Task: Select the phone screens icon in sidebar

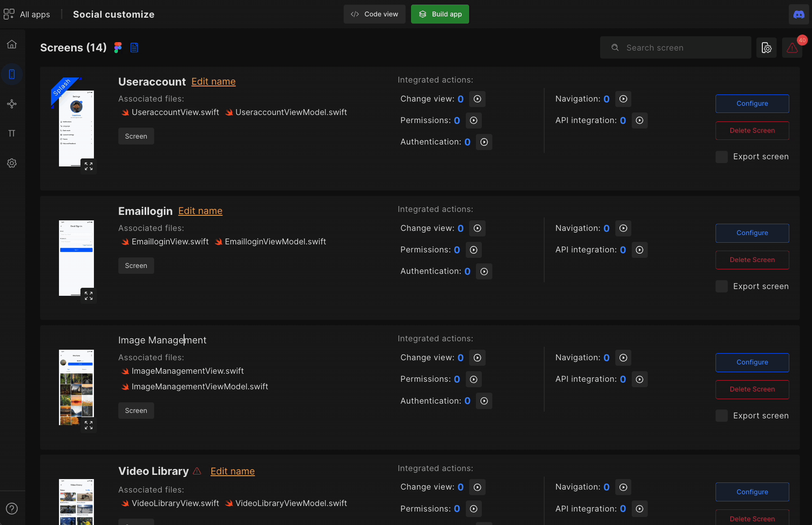Action: [12, 74]
